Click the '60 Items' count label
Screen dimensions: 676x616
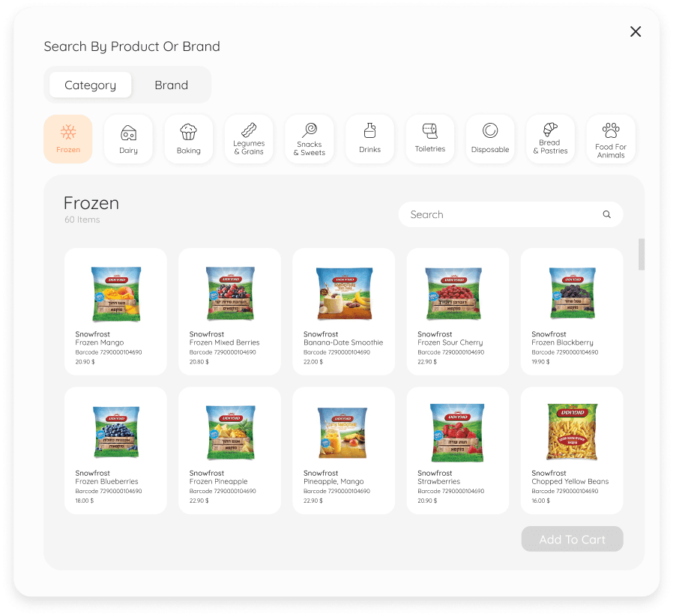click(x=82, y=220)
